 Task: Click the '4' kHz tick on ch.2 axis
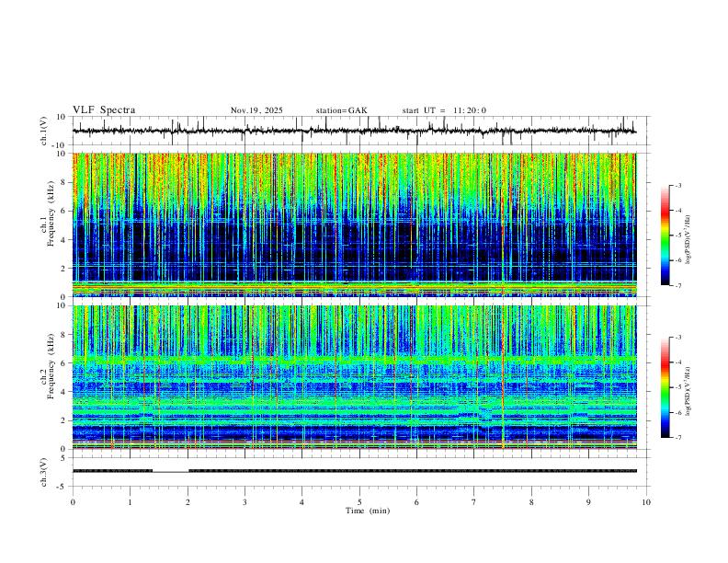[65, 392]
